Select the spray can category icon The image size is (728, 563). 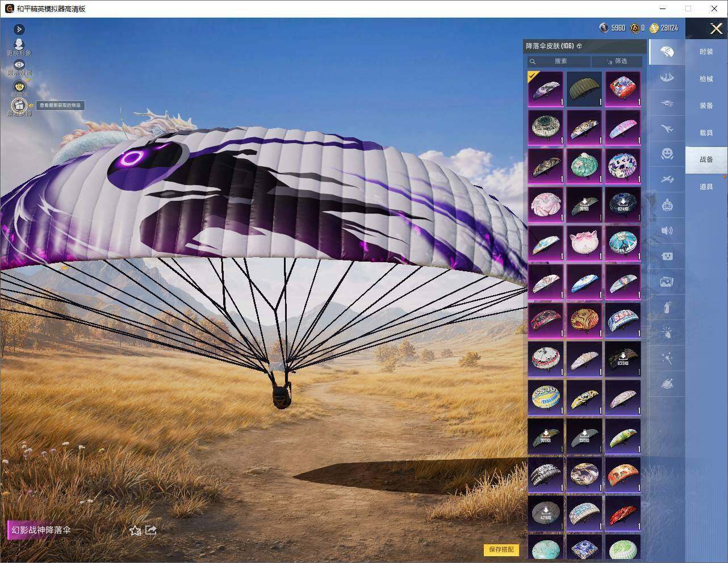(x=667, y=307)
